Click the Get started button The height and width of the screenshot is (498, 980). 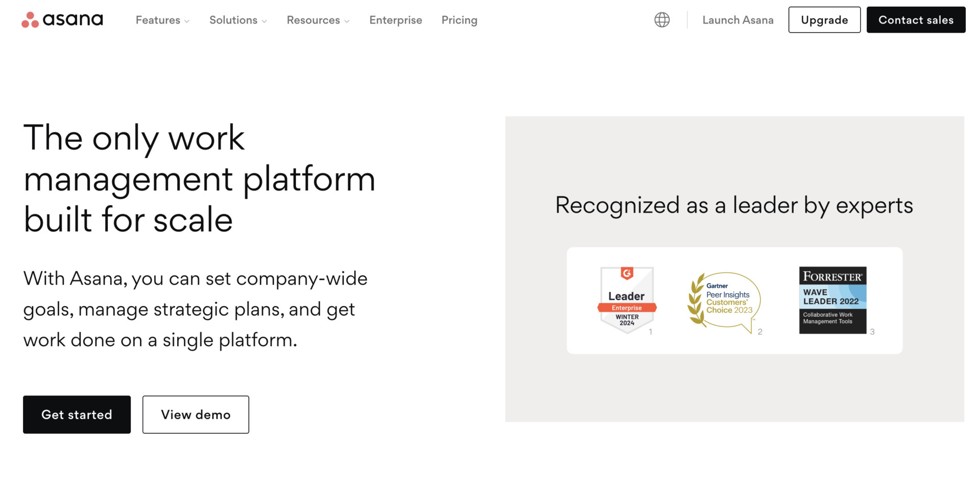(77, 414)
